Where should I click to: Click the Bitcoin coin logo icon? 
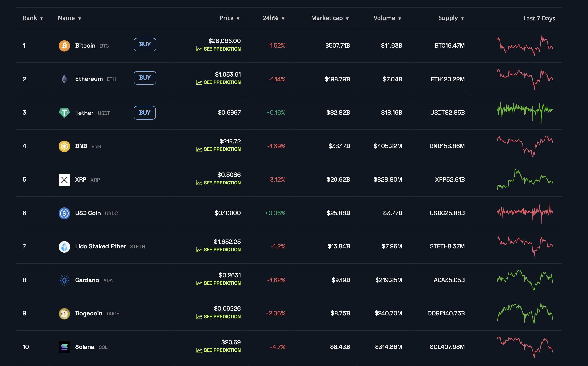pos(64,46)
